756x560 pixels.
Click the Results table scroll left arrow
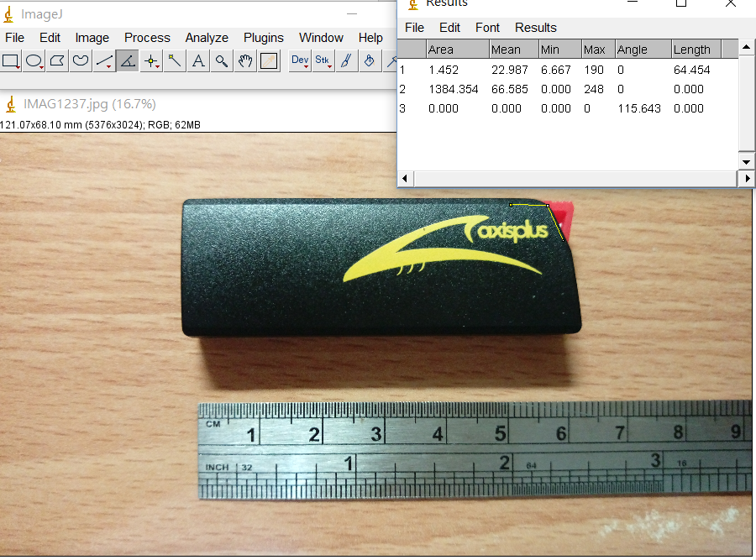(x=405, y=178)
